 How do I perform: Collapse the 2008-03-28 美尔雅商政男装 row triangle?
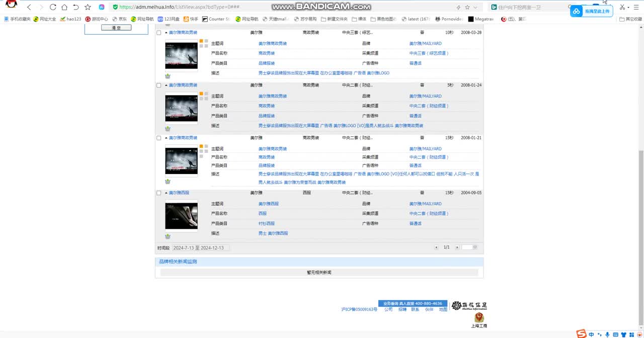[166, 32]
